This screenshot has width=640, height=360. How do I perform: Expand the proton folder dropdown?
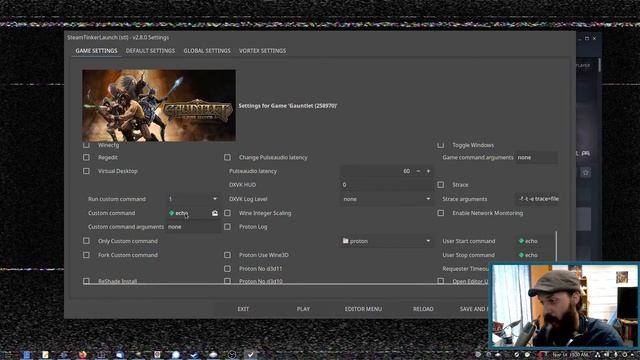pos(387,241)
